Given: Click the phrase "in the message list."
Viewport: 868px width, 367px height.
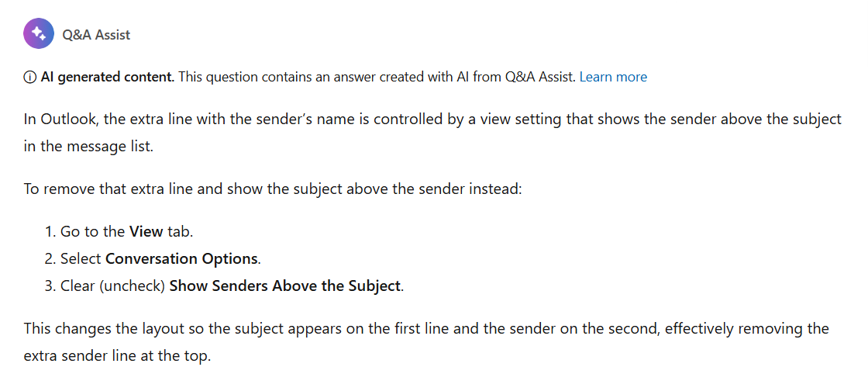Looking at the screenshot, I should pyautogui.click(x=88, y=147).
